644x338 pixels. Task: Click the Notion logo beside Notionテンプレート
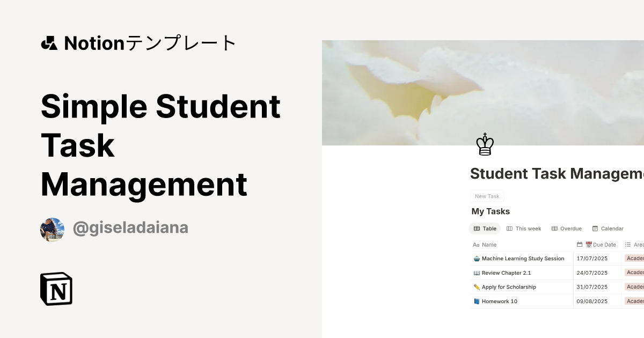pos(50,43)
